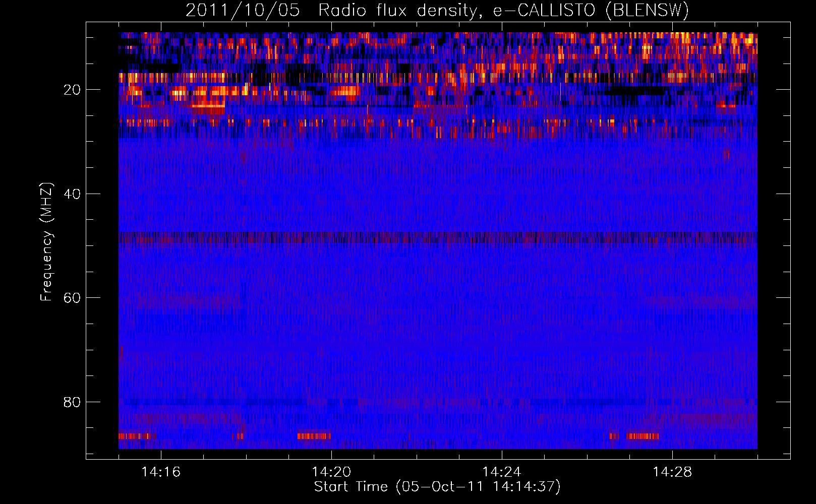Click the "Frequency (MHZ)" axis label

click(x=46, y=242)
